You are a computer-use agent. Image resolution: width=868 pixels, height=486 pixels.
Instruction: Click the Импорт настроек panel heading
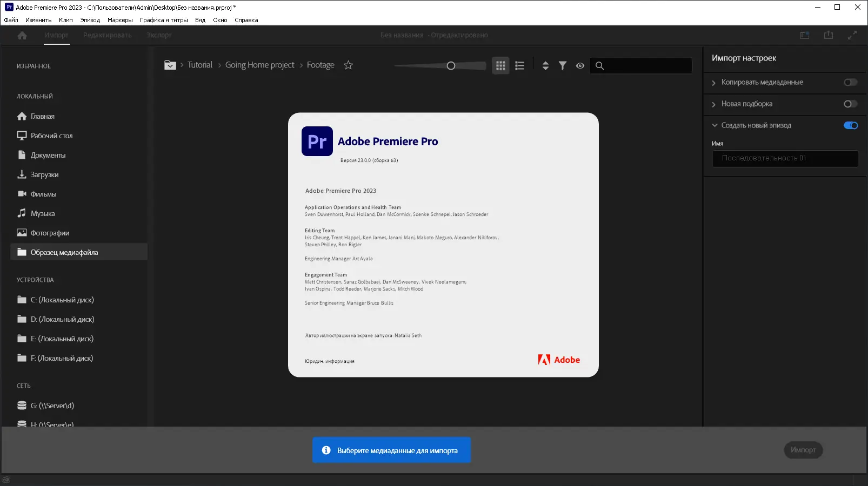click(x=744, y=58)
